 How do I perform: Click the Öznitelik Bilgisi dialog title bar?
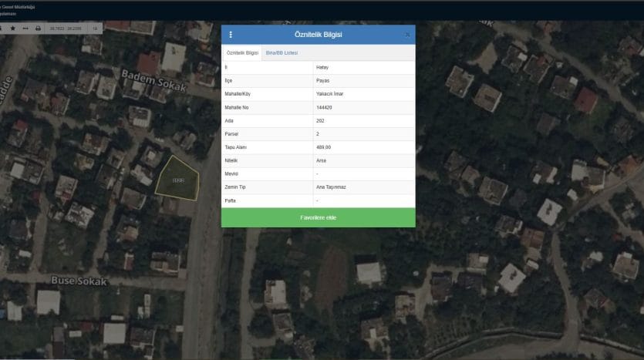[318, 35]
